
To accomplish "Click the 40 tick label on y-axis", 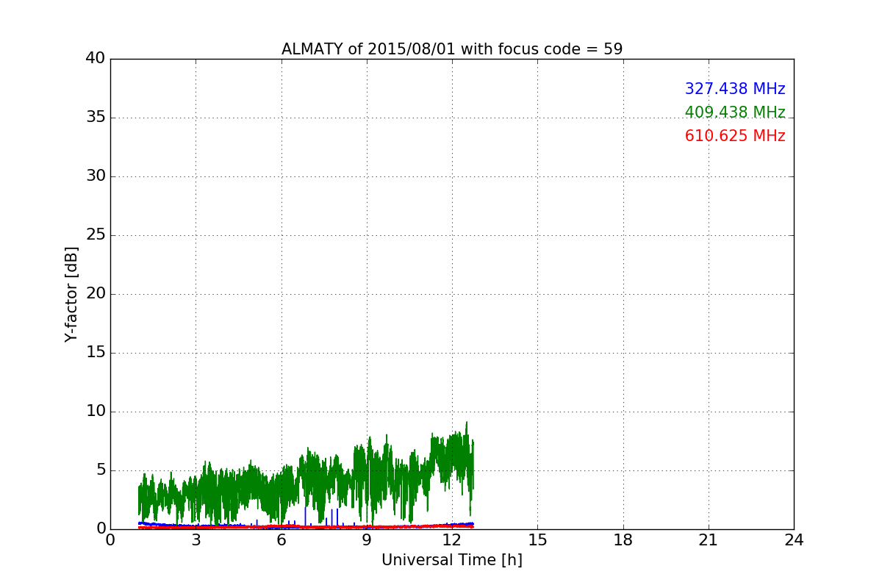I will [96, 59].
